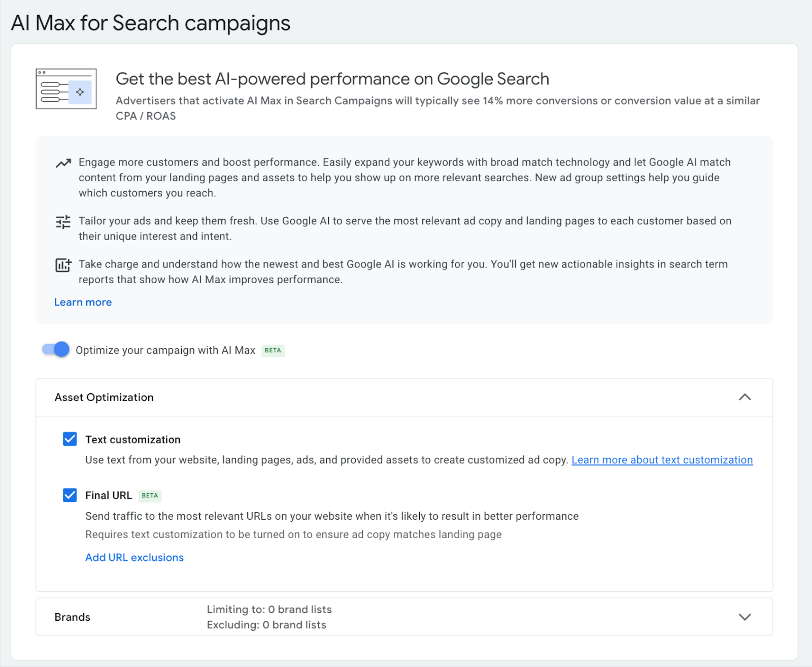Image resolution: width=812 pixels, height=667 pixels.
Task: Expand the Brands section chevron
Action: 745,617
